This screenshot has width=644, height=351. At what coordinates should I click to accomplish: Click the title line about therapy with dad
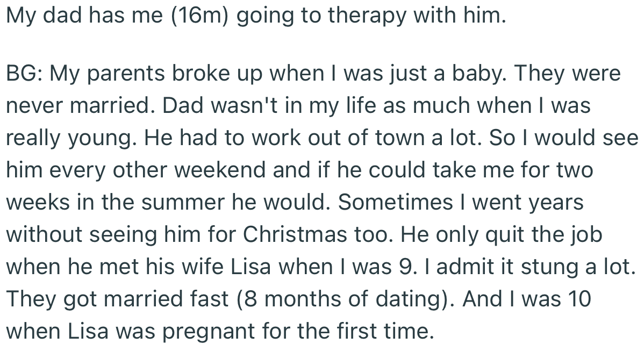(x=256, y=17)
